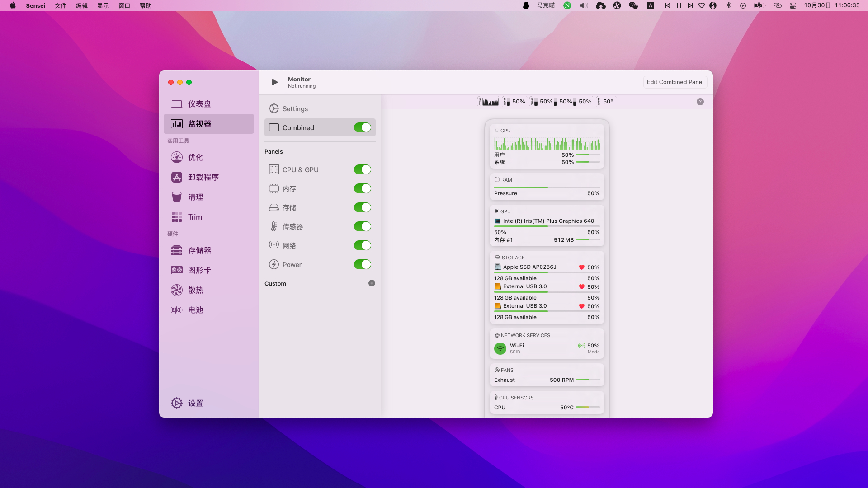Turn off the Combined panel toggle
868x488 pixels.
(362, 128)
